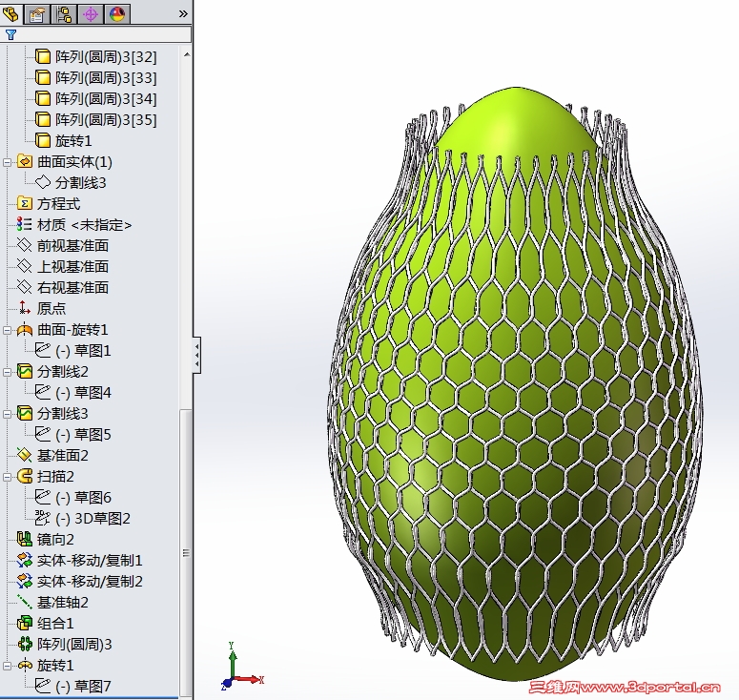The height and width of the screenshot is (700, 739).
Task: Switch to the PropertyManager tab
Action: click(38, 13)
